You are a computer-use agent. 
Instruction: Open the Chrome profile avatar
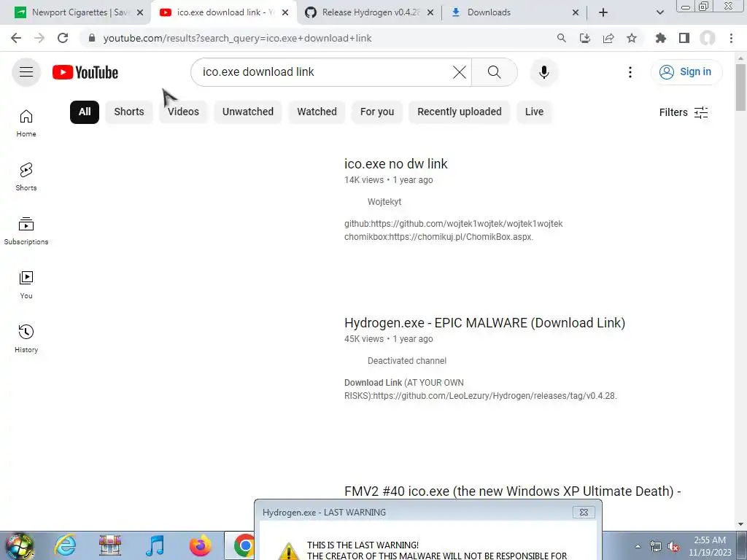pos(708,38)
